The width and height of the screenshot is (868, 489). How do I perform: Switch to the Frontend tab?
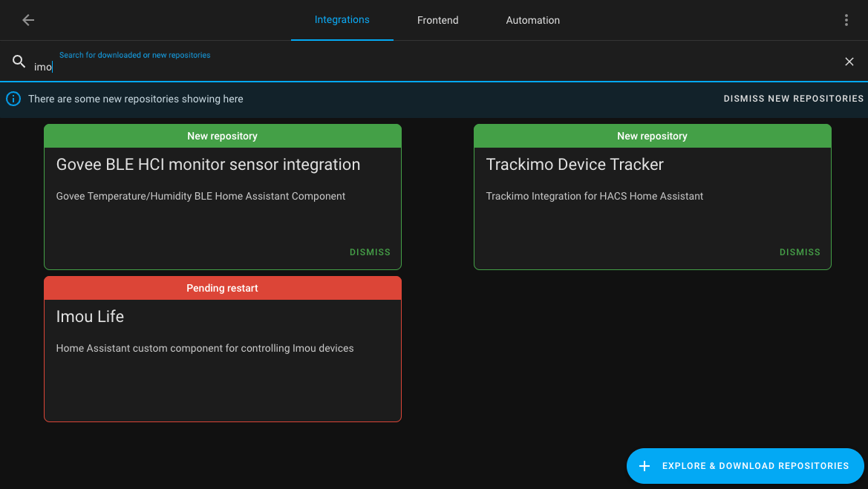[x=437, y=20]
